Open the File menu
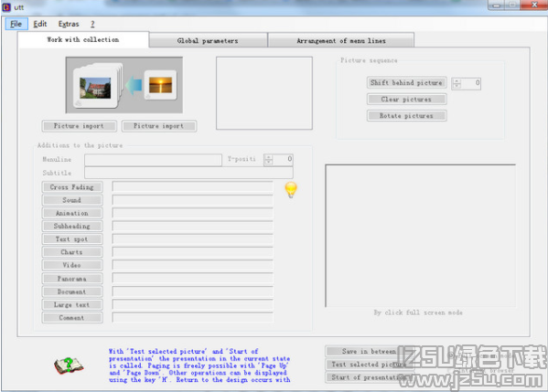The width and height of the screenshot is (548, 392). pos(16,24)
